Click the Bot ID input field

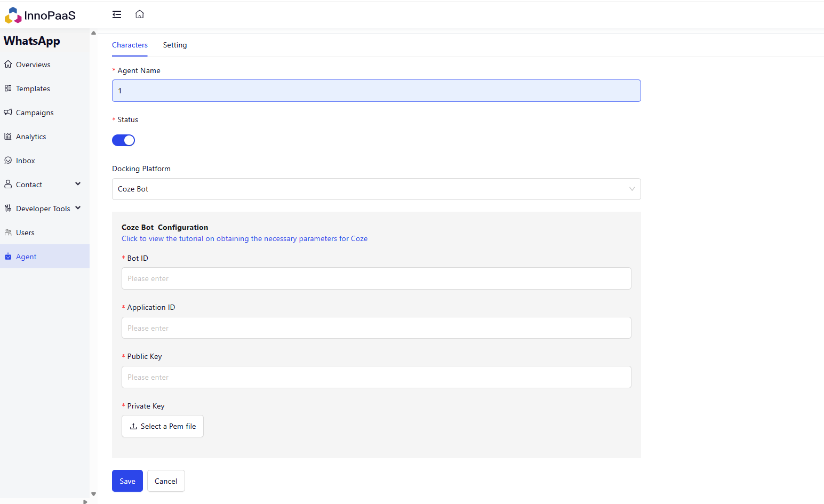tap(376, 278)
